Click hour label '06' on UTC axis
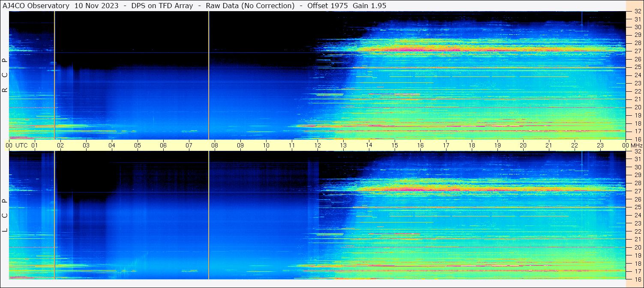 (x=163, y=145)
